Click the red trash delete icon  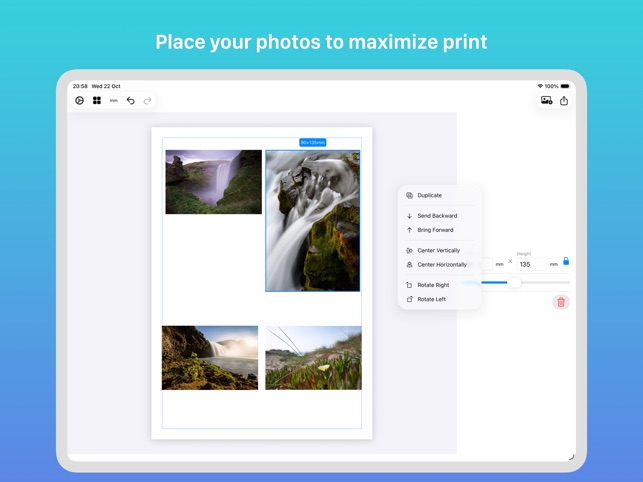click(561, 302)
